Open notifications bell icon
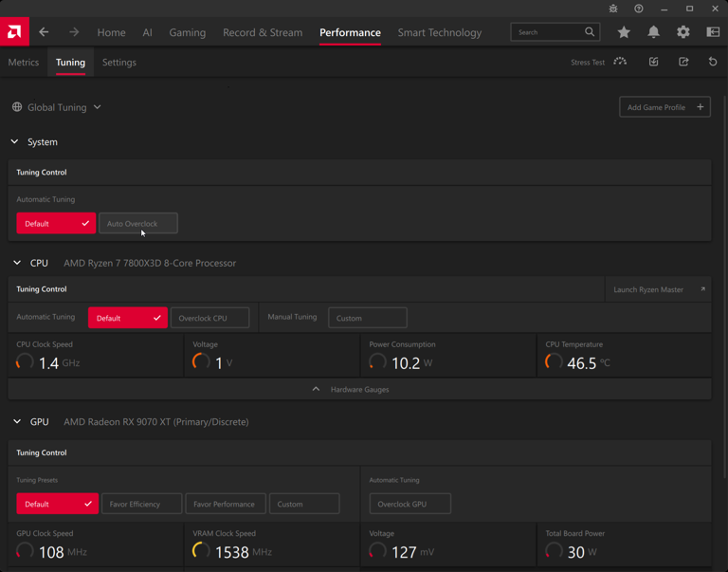The height and width of the screenshot is (572, 728). click(x=654, y=31)
